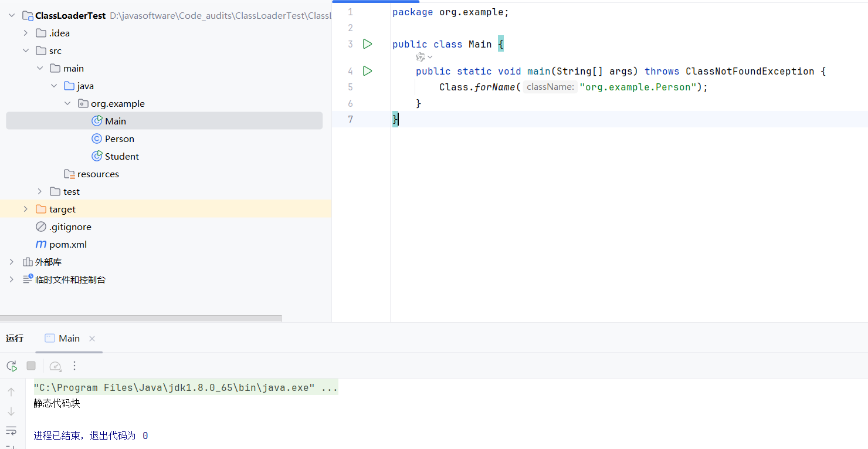Click the resources folder icon
Viewport: 868px width, 449px height.
(69, 174)
